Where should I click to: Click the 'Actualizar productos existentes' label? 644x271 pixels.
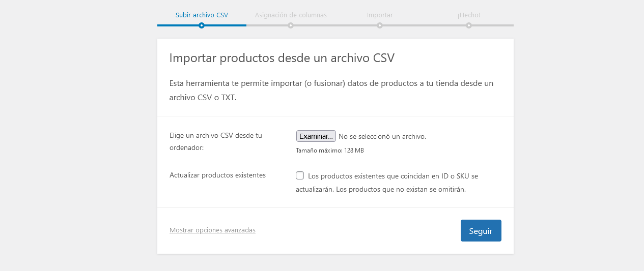point(217,175)
